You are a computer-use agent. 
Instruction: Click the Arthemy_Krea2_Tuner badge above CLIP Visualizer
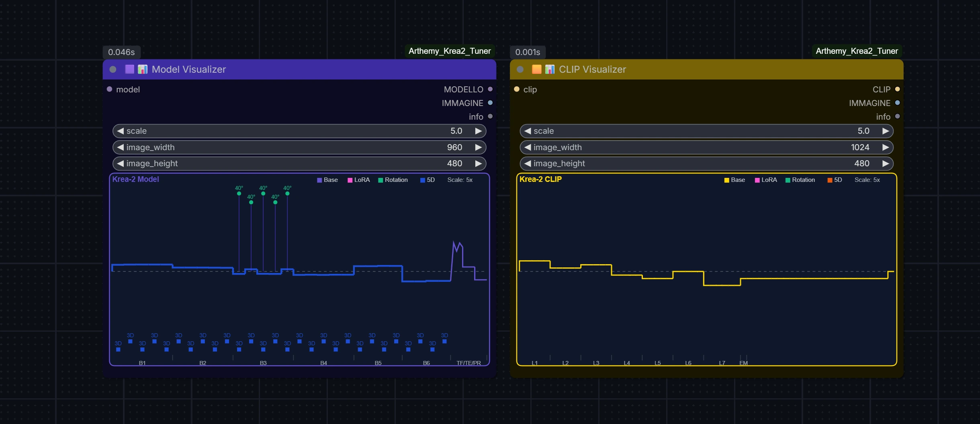(x=857, y=51)
